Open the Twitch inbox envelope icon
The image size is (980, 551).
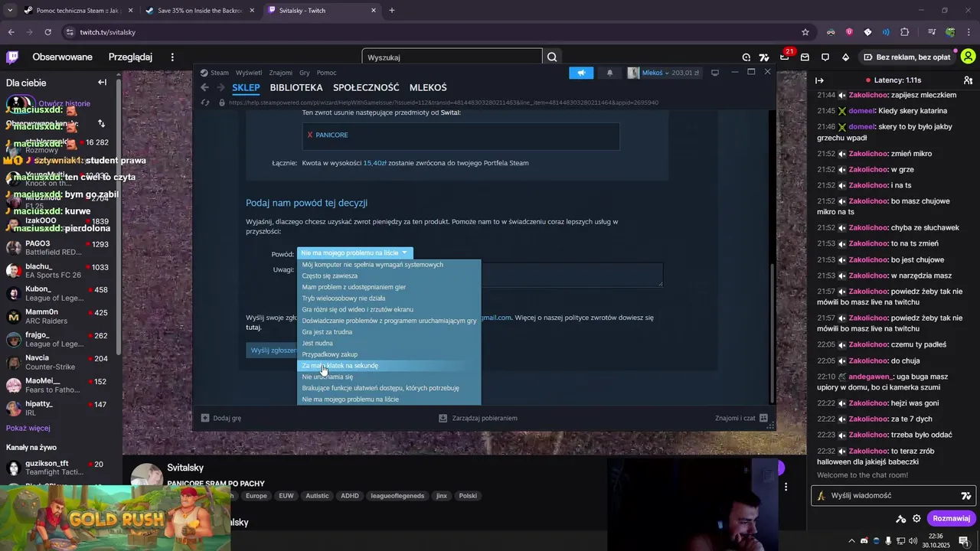tap(805, 57)
